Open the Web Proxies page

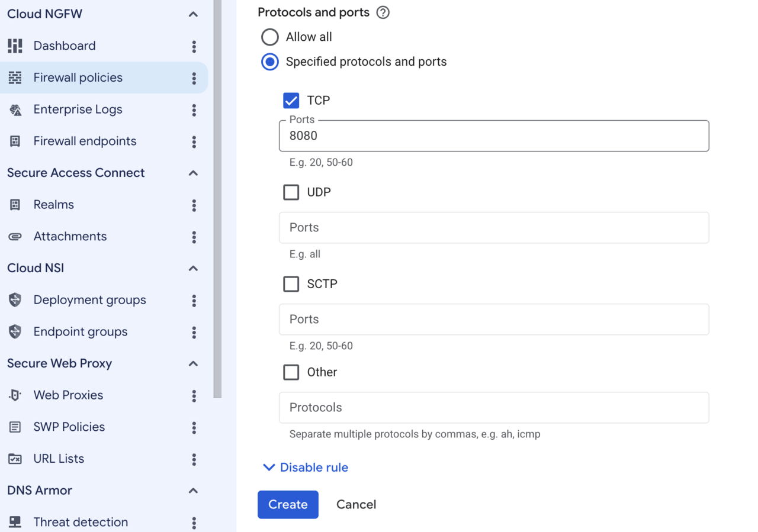point(68,395)
